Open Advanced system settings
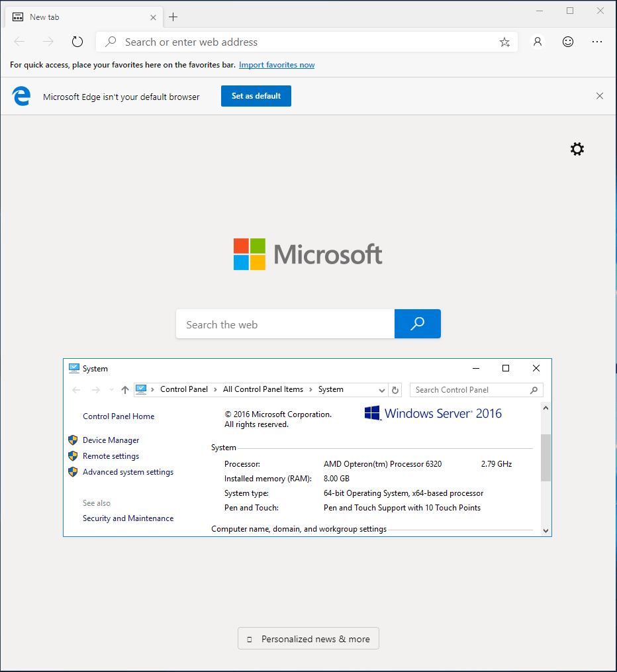The image size is (617, 672). [x=128, y=471]
